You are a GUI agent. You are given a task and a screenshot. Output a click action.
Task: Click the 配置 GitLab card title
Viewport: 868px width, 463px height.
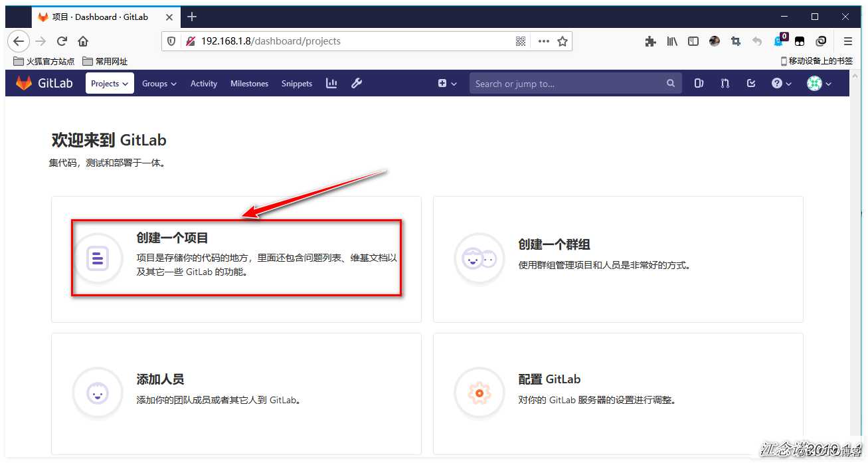[549, 379]
